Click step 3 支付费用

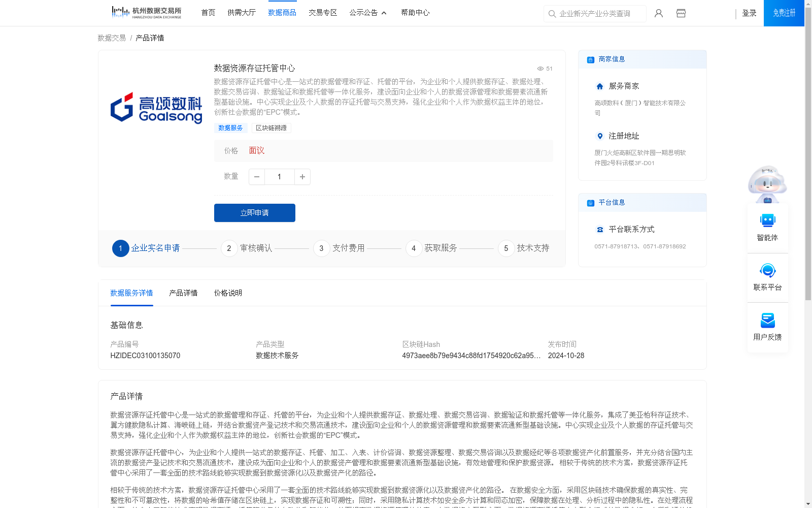click(x=339, y=248)
